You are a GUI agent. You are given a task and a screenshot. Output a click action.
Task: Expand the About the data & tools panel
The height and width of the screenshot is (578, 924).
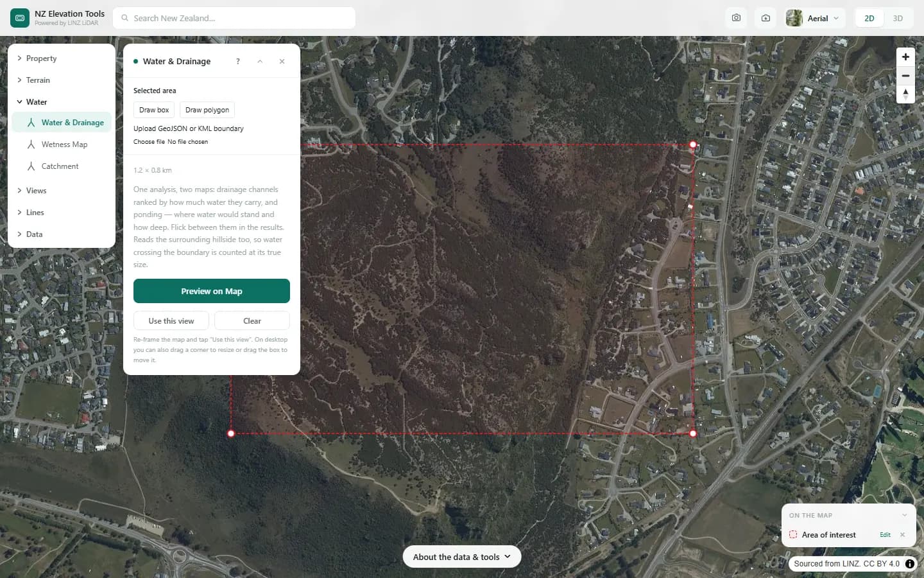(x=462, y=557)
